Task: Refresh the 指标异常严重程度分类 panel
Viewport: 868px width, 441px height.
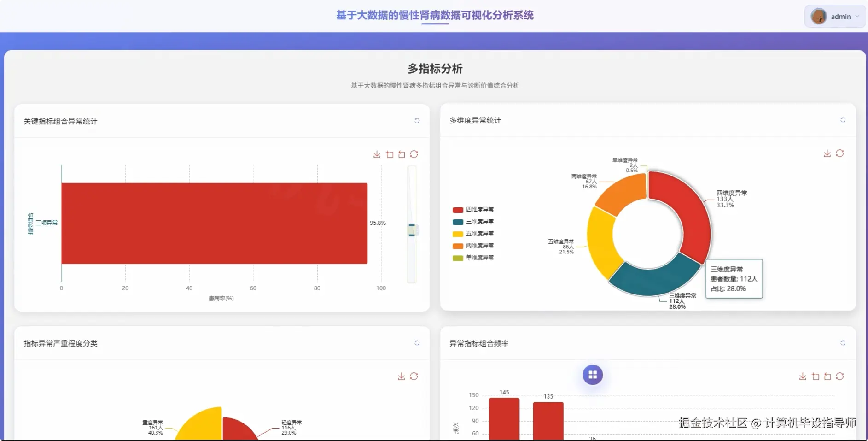Action: click(x=417, y=343)
